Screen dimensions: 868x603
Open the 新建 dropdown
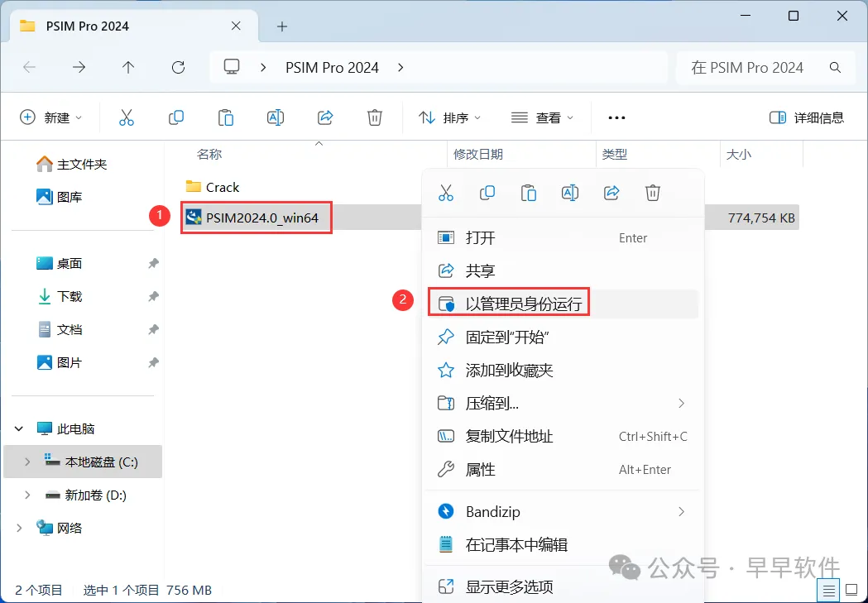(x=51, y=117)
